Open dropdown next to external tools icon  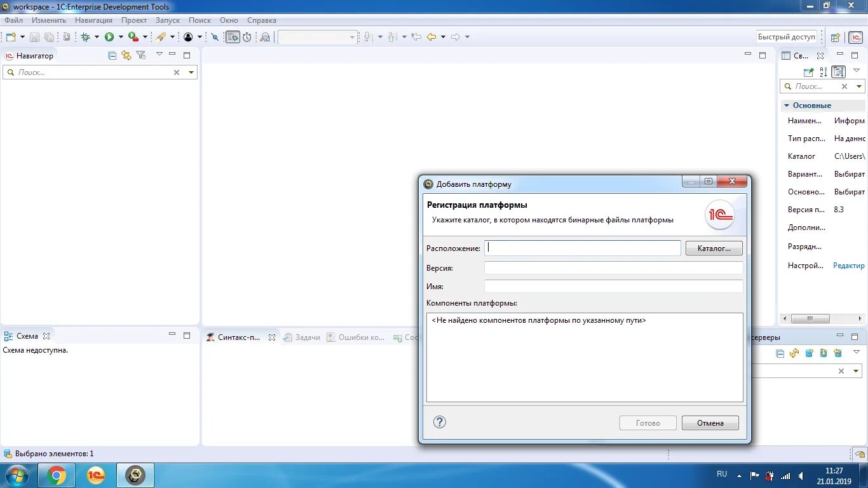(145, 37)
